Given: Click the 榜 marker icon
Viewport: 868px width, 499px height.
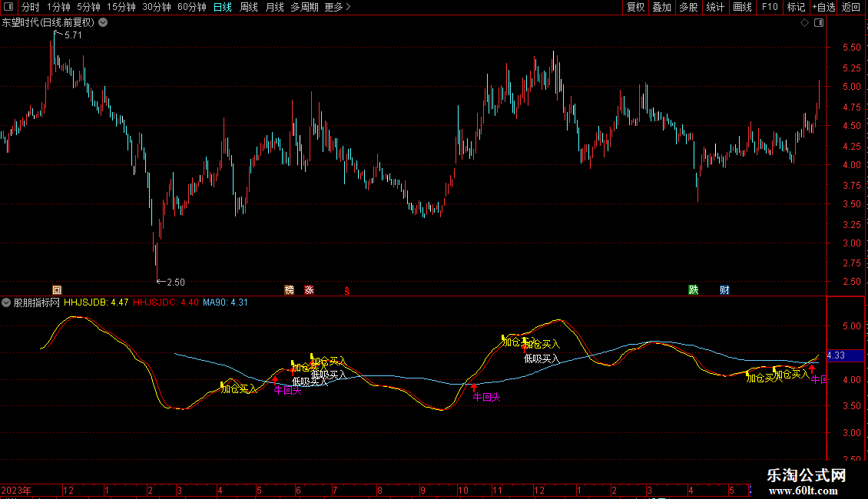Looking at the screenshot, I should click(x=289, y=290).
